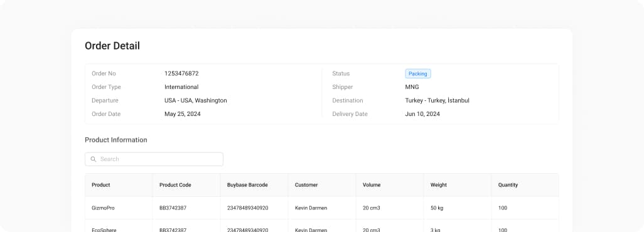The image size is (644, 232).
Task: Select the Product column header
Action: (x=100, y=185)
